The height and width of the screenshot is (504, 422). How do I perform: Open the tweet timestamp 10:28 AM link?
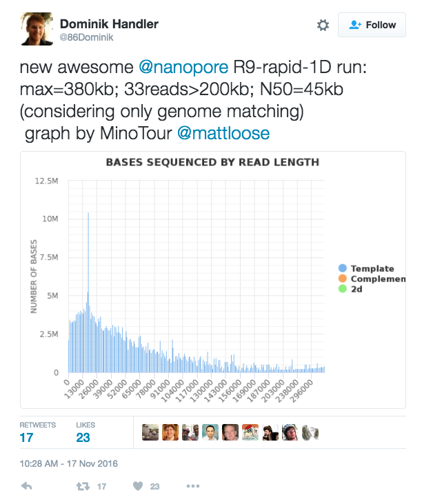(x=68, y=463)
